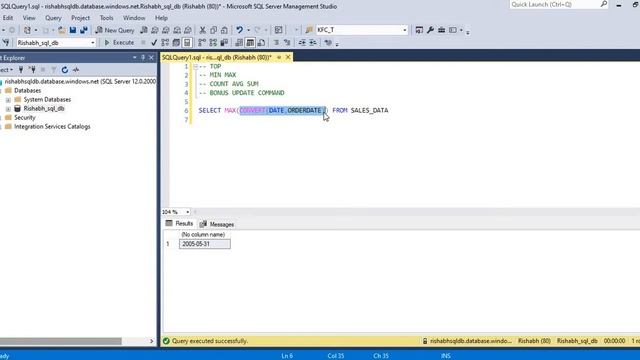Click Connect plug icon in Object Explorer
640x360 pixels.
(x=21, y=70)
